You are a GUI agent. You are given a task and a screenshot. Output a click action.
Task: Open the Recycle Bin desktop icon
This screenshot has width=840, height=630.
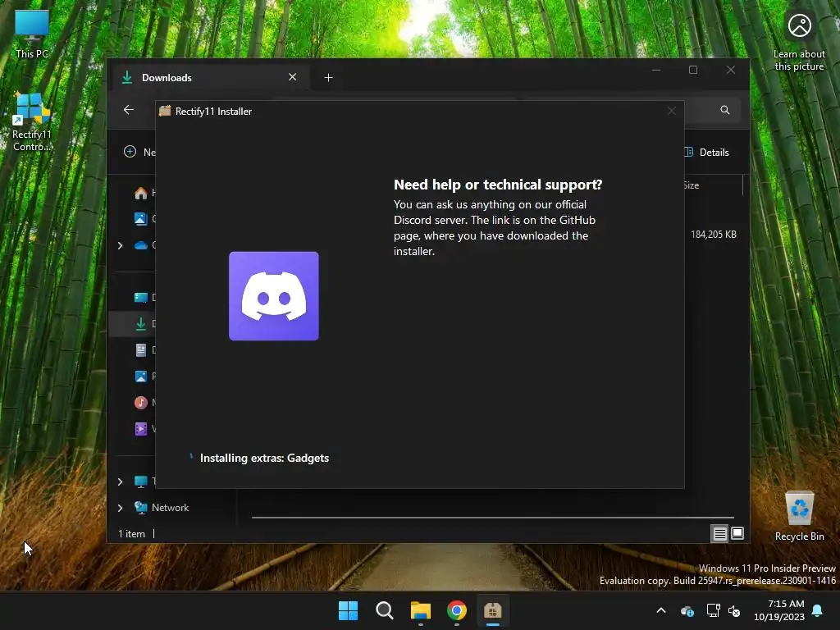pos(799,516)
